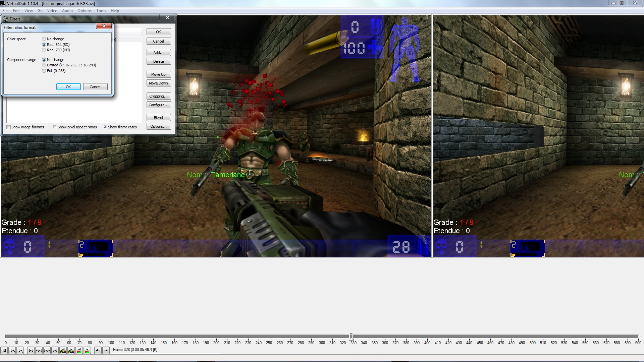Confirm alias format dialog with OK
The height and width of the screenshot is (362, 644).
[68, 87]
